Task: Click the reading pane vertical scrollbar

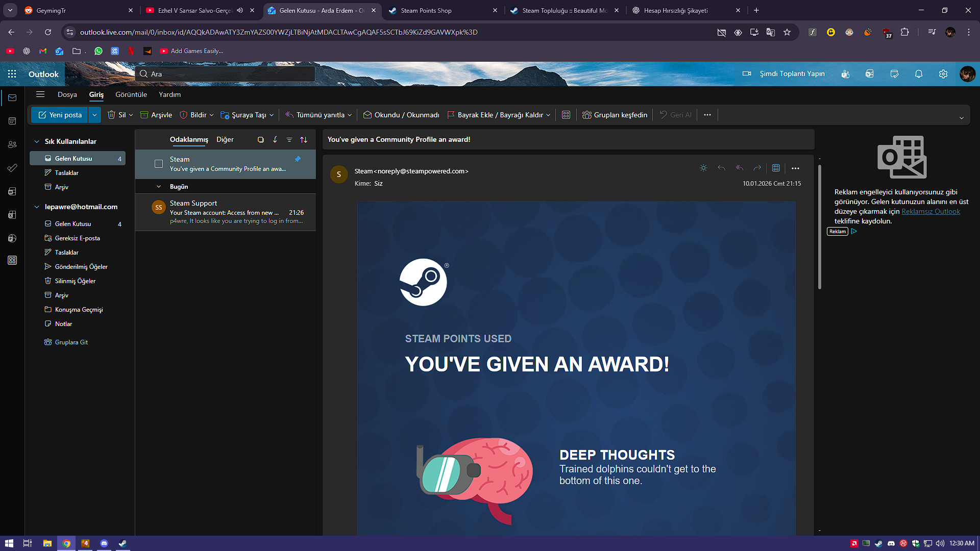Action: [x=820, y=227]
